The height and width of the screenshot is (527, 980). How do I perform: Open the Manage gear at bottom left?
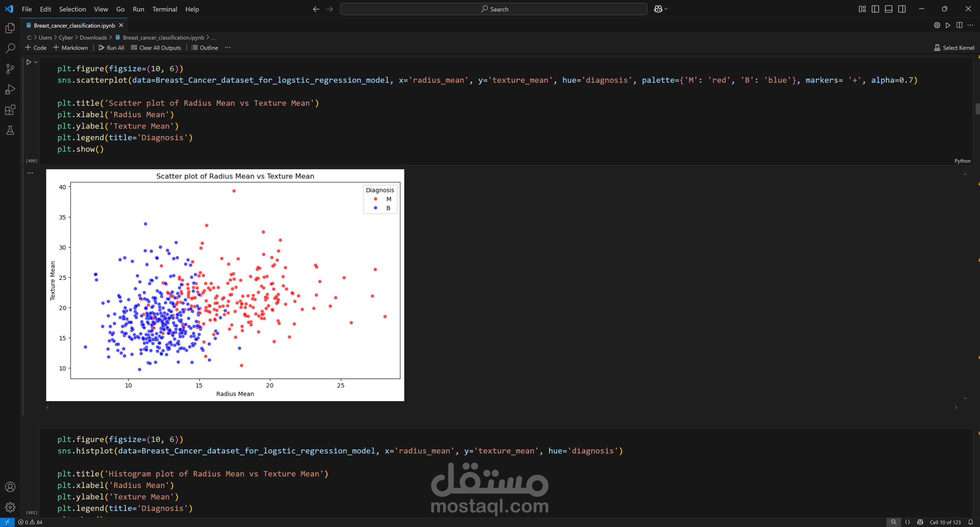click(x=10, y=507)
